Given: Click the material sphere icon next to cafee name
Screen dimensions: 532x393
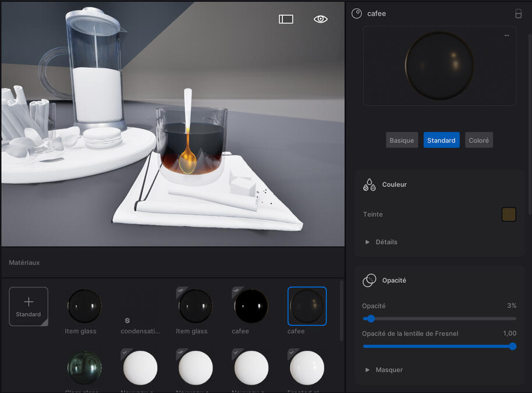Looking at the screenshot, I should [357, 13].
